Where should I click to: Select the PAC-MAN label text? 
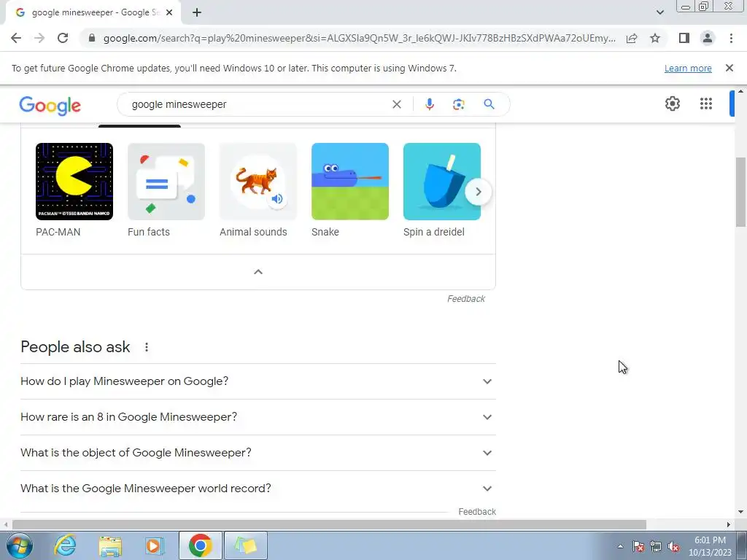pyautogui.click(x=58, y=232)
